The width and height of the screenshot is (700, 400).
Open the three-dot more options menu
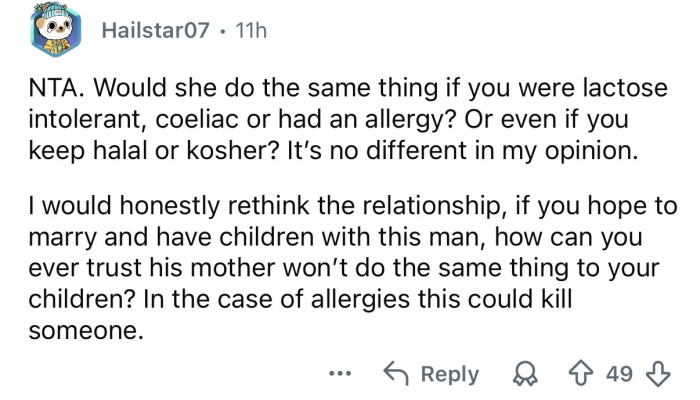343,374
